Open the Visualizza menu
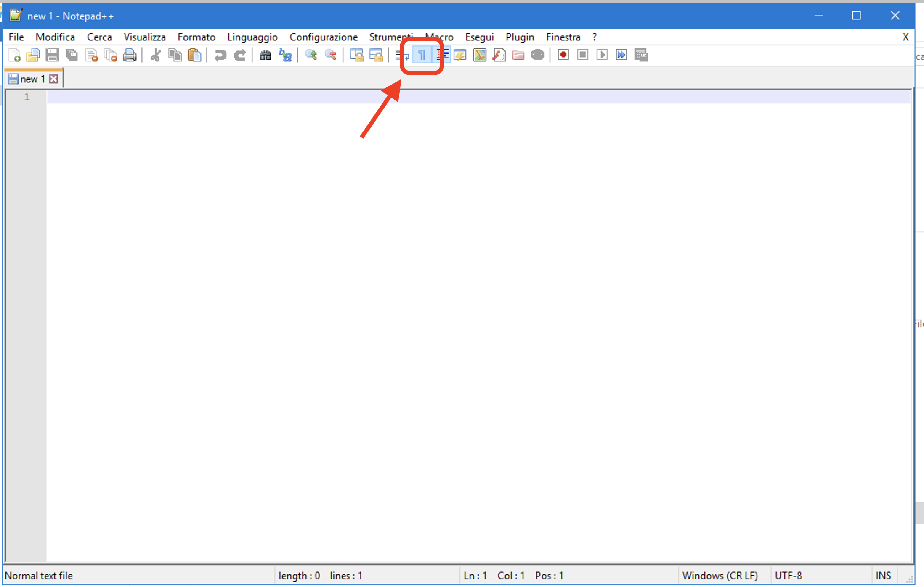924x587 pixels. point(145,37)
